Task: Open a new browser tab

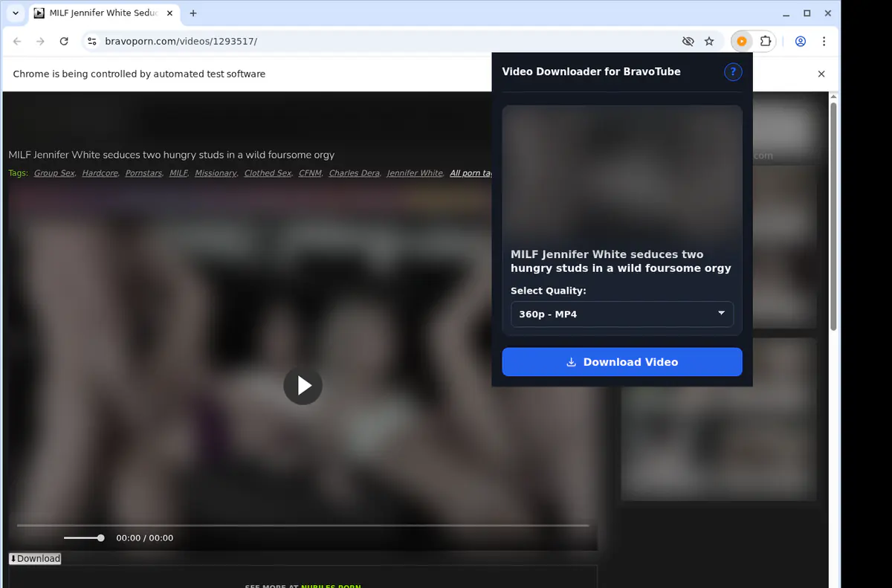Action: [x=193, y=13]
